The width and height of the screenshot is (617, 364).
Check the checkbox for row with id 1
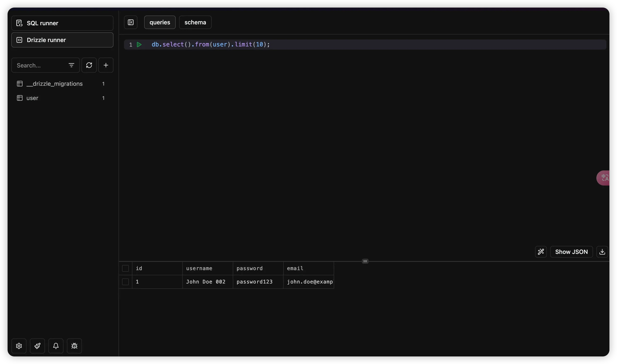[x=125, y=282]
